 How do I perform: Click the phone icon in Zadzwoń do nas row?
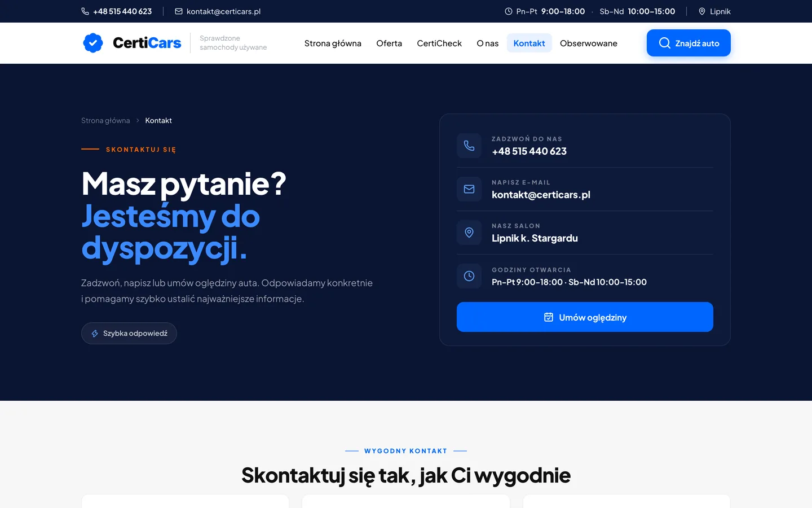coord(469,146)
